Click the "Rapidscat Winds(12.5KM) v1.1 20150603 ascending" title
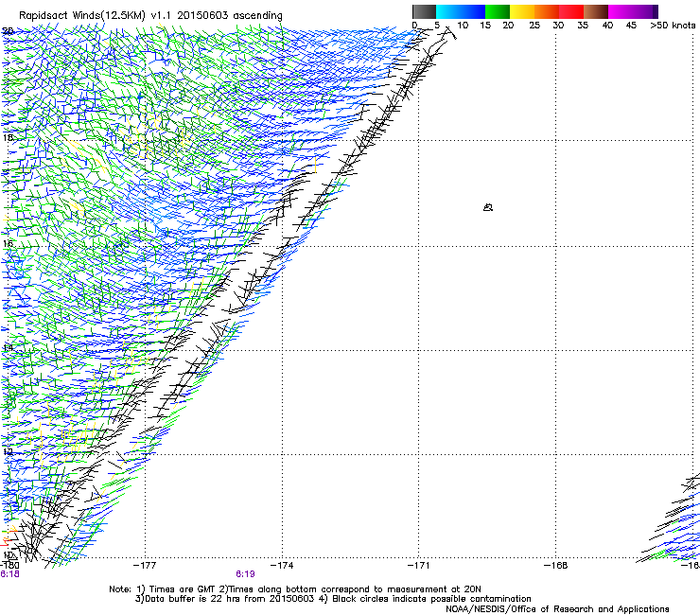 150,16
